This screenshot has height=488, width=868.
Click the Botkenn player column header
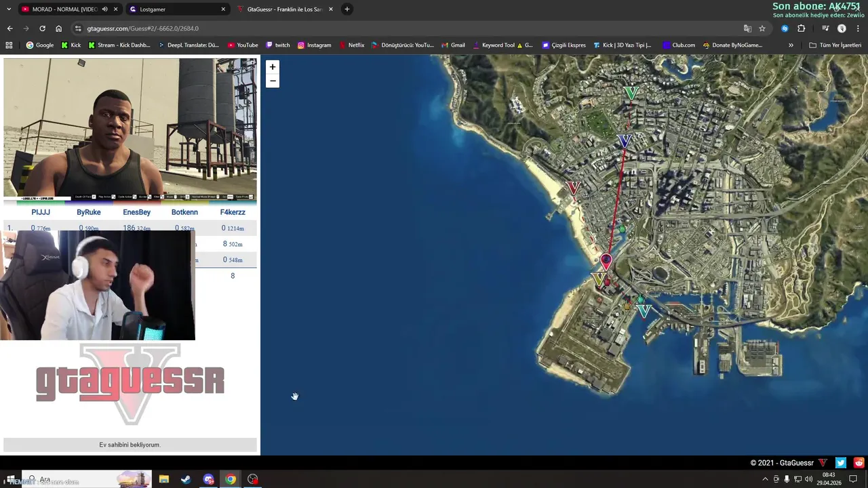184,212
